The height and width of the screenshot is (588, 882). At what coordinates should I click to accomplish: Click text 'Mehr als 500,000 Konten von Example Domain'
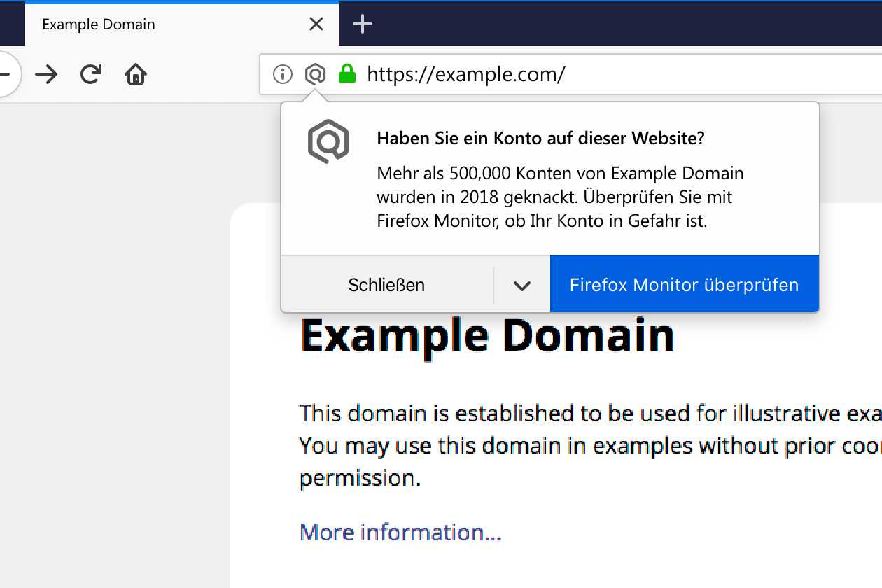point(560,172)
